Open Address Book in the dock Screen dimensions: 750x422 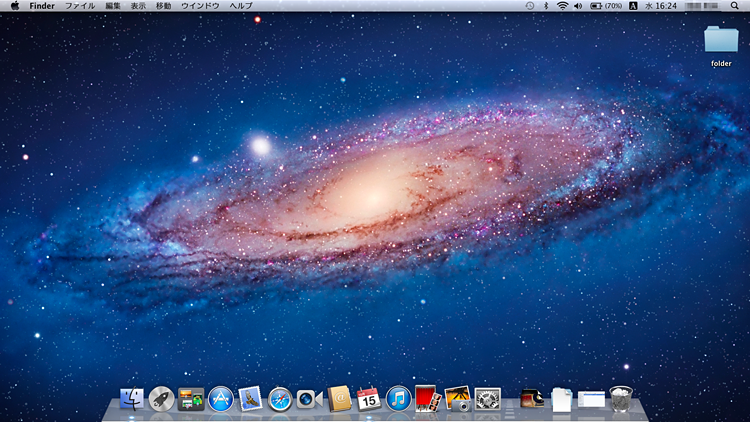coord(339,399)
